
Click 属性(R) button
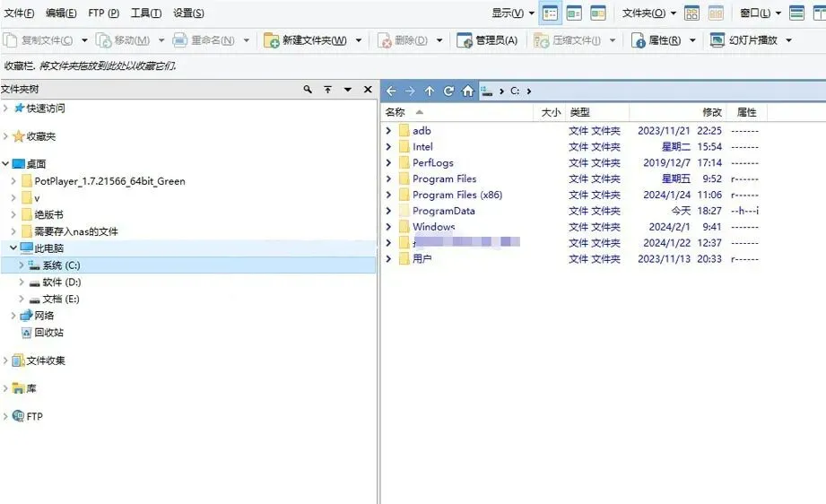pos(656,40)
